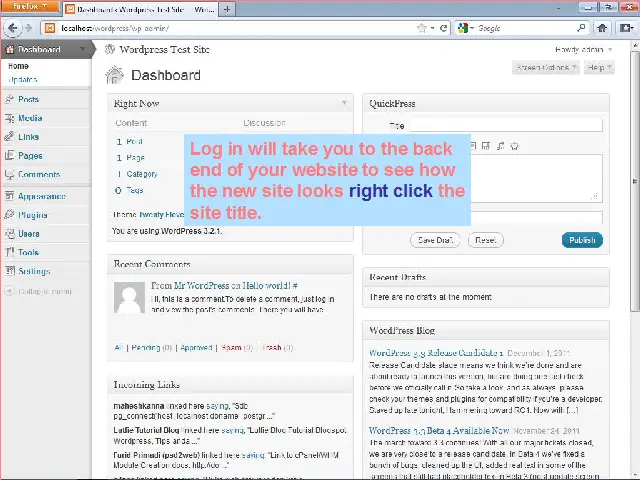Click the WordPress logo beside site title
The image size is (640, 480).
point(110,49)
